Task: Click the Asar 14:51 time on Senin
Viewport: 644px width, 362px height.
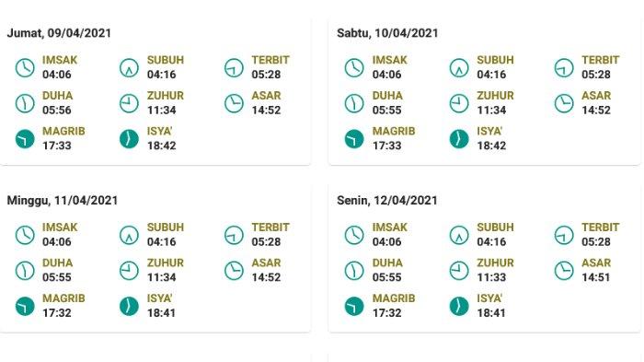Action: click(596, 277)
